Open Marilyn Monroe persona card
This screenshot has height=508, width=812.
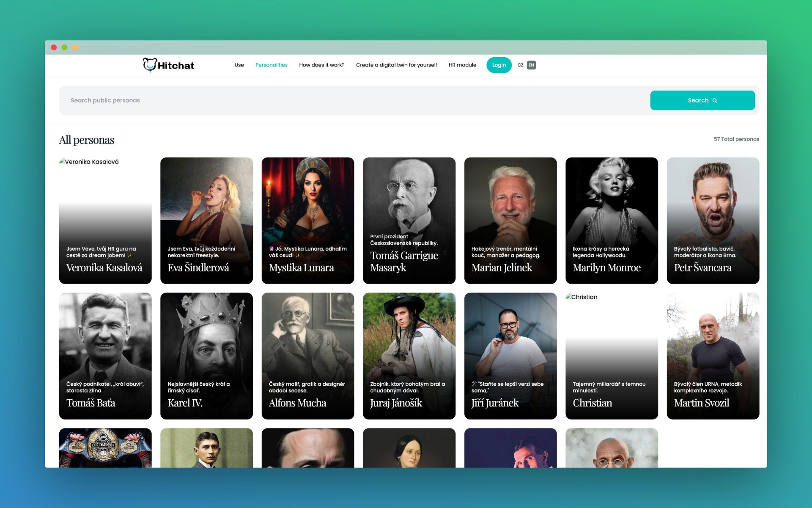611,220
